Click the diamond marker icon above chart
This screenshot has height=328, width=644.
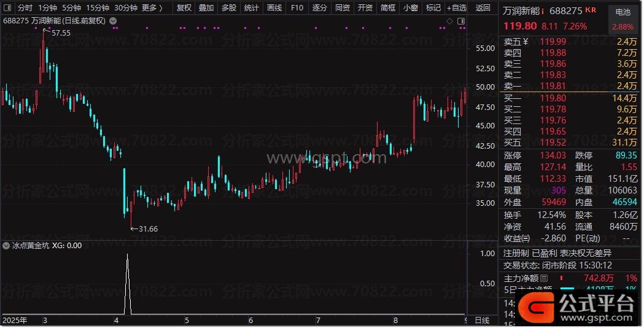[x=449, y=21]
